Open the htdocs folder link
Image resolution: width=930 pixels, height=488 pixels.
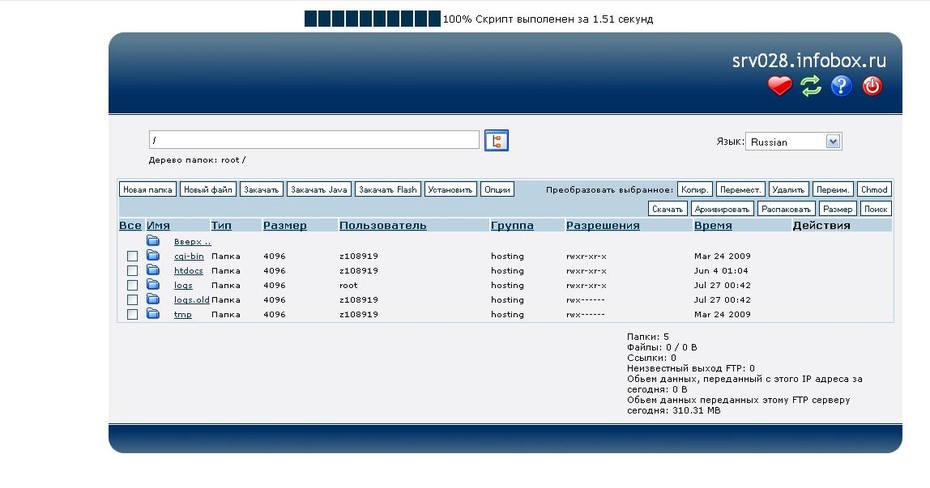(189, 270)
